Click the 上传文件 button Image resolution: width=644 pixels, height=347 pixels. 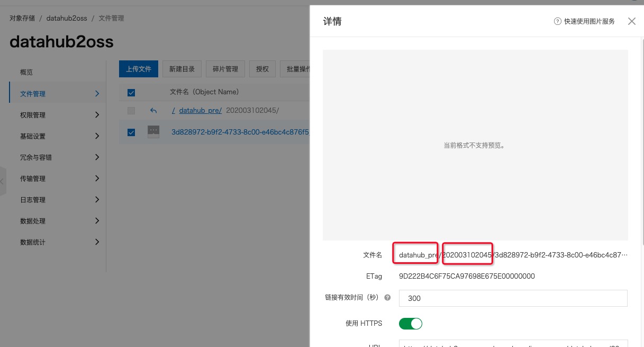pos(139,69)
